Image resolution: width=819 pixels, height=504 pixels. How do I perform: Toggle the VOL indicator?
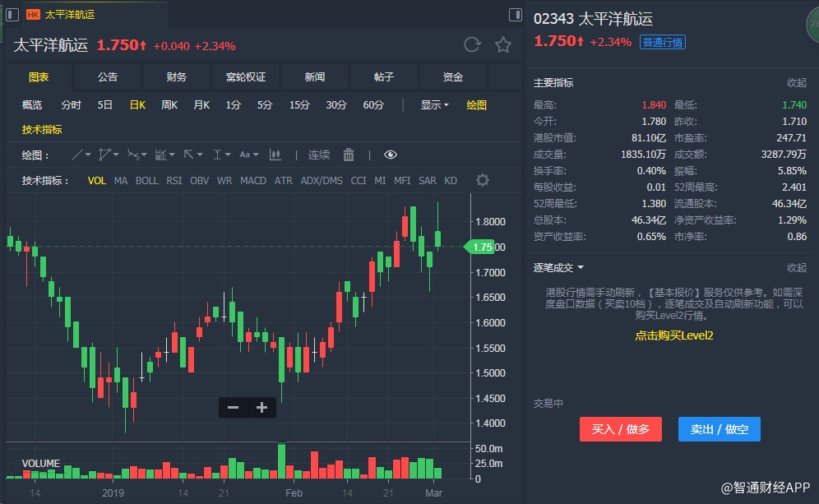pyautogui.click(x=97, y=181)
